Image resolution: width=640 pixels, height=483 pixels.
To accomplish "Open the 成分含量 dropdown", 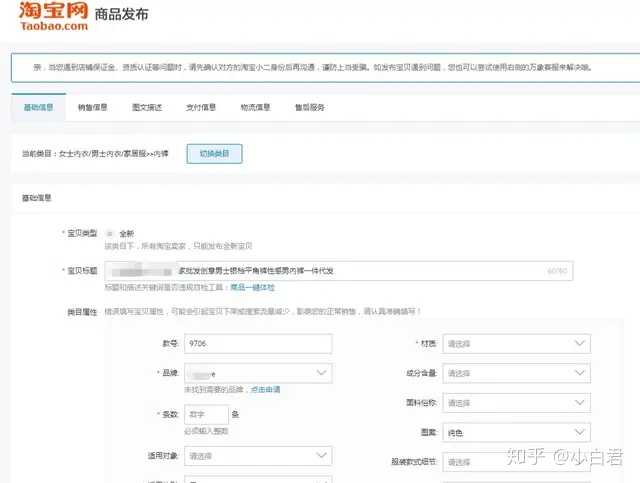I will pos(516,373).
